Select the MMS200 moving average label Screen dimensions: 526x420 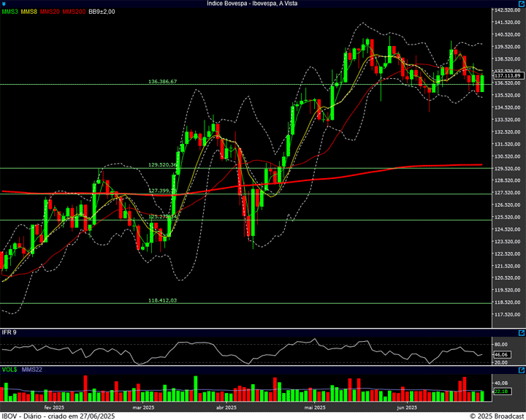point(74,12)
